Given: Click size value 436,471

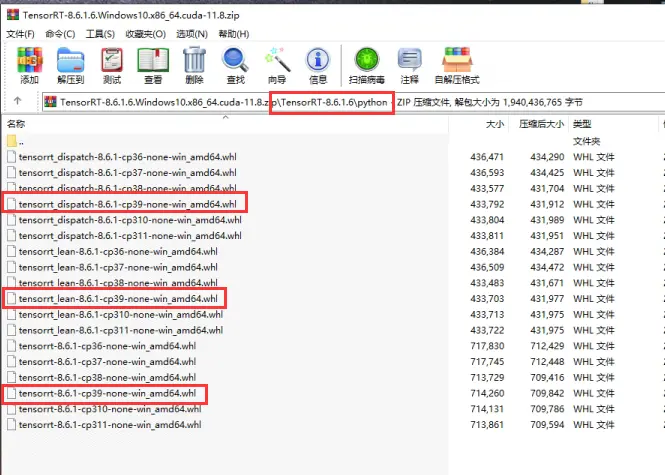Looking at the screenshot, I should click(487, 157).
